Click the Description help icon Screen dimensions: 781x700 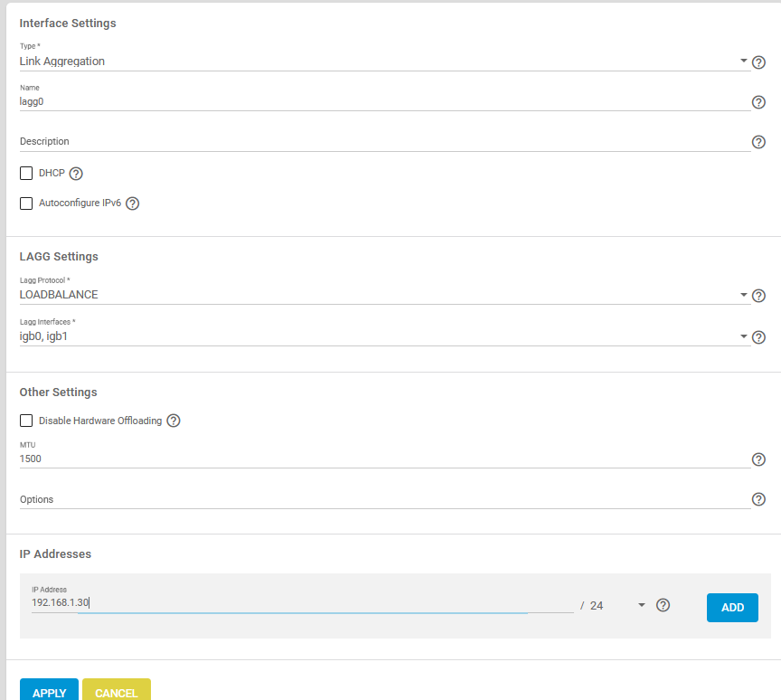pyautogui.click(x=758, y=142)
